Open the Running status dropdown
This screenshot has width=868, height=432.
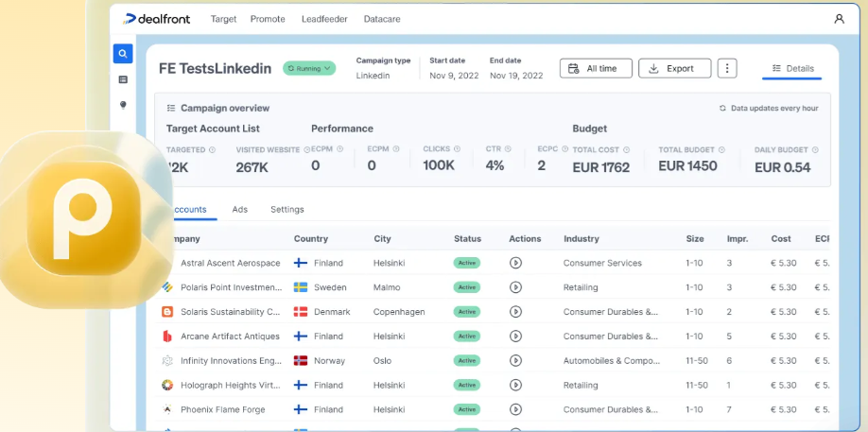click(309, 69)
